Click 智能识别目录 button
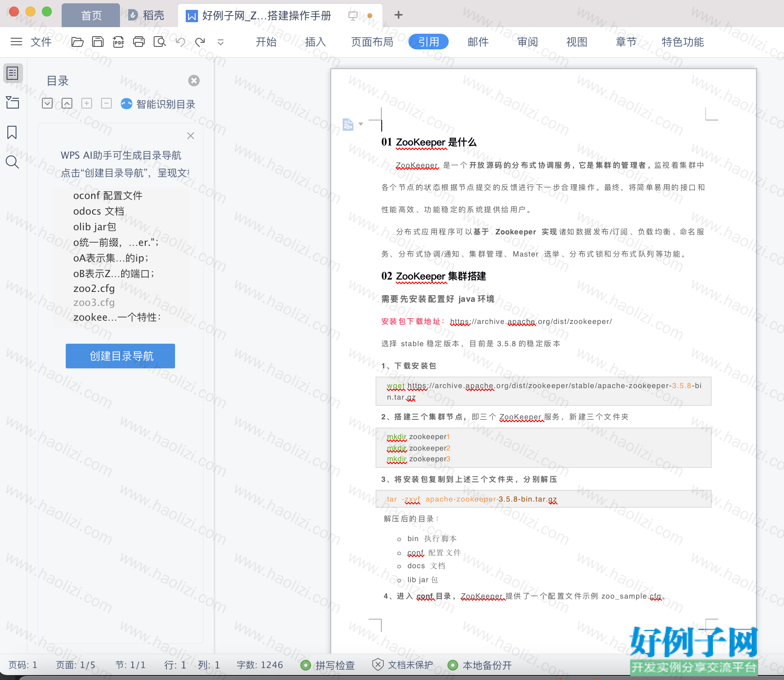This screenshot has width=784, height=680. click(x=158, y=104)
